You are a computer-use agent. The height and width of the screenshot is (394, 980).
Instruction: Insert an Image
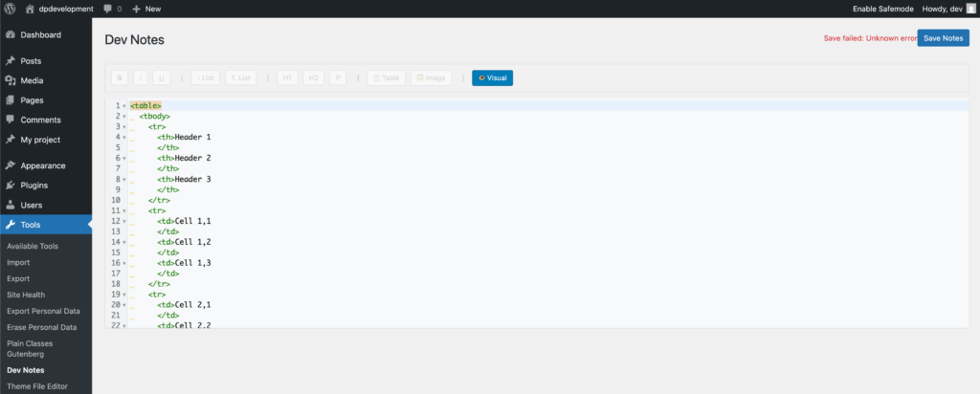pos(432,78)
